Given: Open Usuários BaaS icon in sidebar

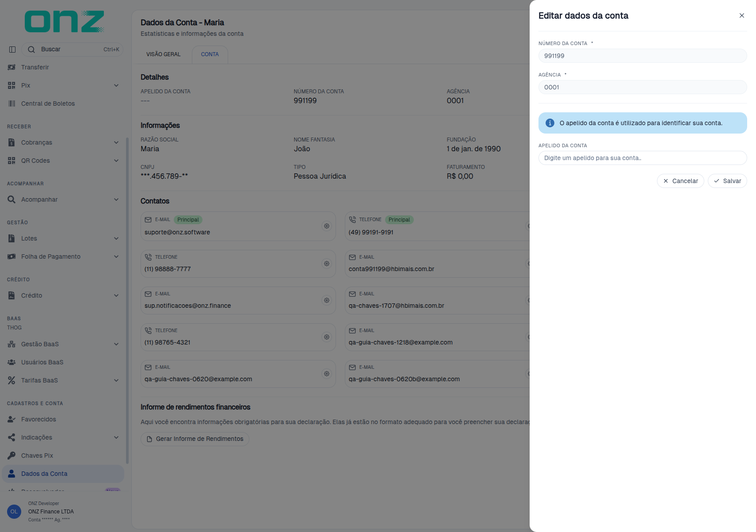Looking at the screenshot, I should [11, 362].
